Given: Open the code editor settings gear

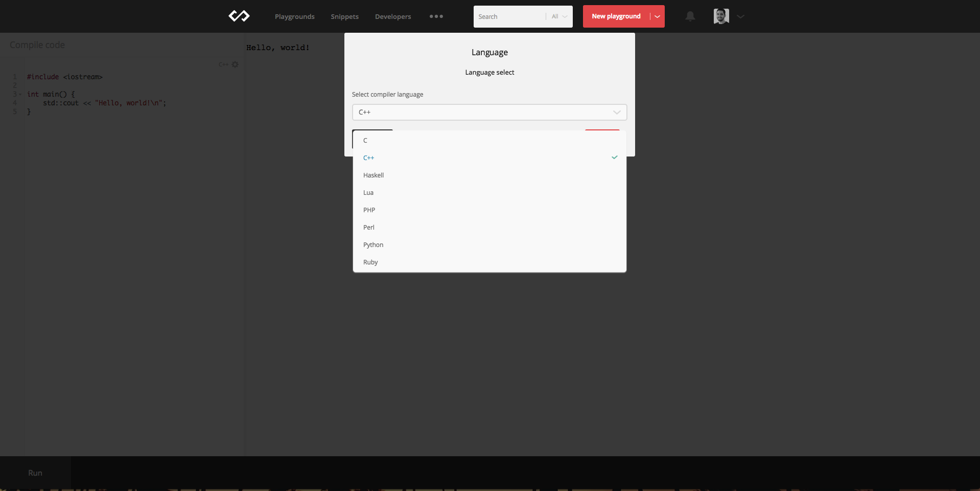Looking at the screenshot, I should (x=235, y=64).
